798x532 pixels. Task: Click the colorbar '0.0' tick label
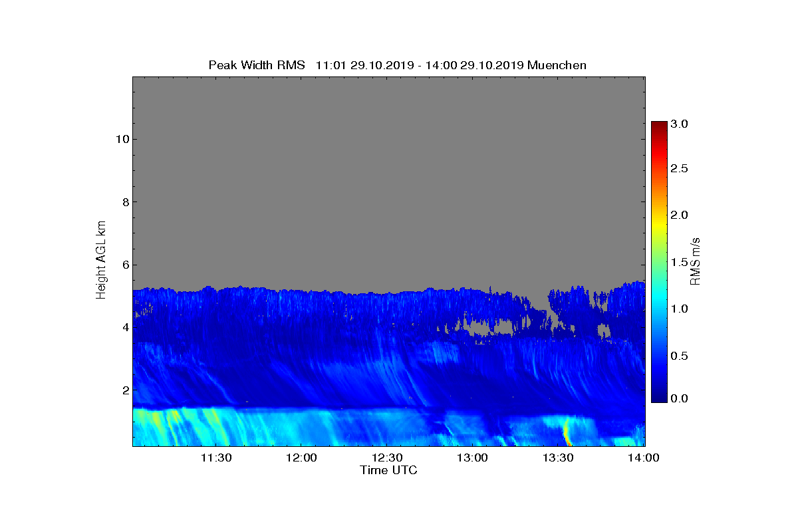[x=679, y=398]
